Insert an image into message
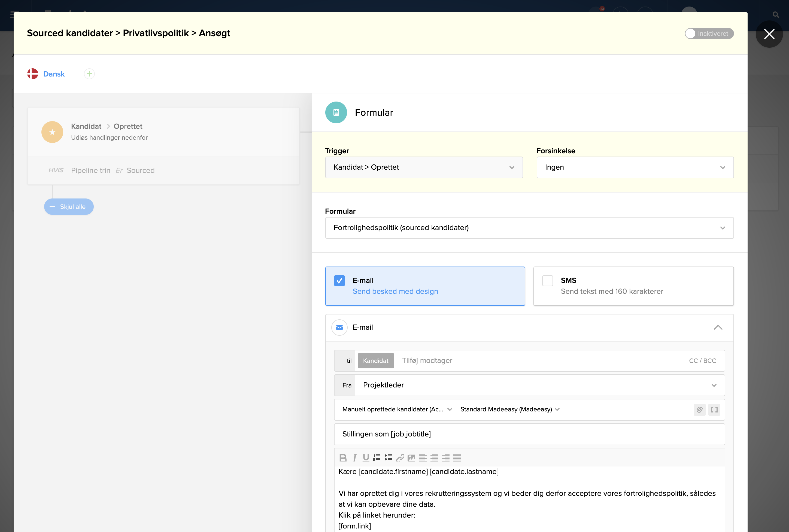The image size is (789, 532). (x=411, y=458)
